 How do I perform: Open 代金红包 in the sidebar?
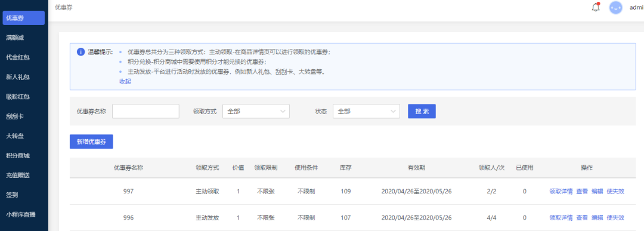(17, 57)
